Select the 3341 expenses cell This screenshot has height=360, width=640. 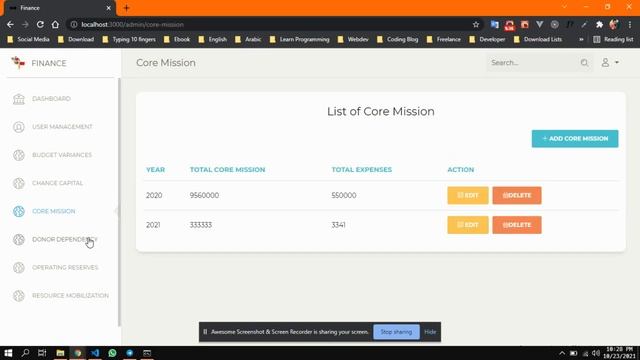coord(338,225)
